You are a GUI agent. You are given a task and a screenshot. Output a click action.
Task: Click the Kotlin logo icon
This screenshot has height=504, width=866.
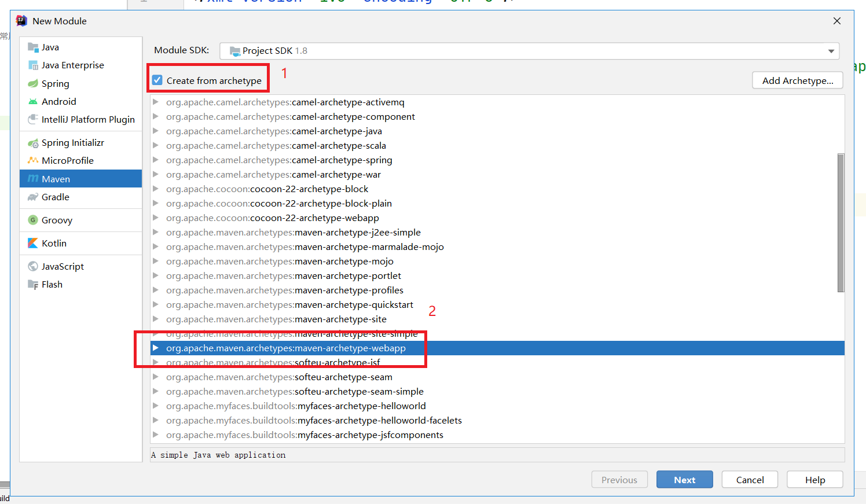[33, 243]
